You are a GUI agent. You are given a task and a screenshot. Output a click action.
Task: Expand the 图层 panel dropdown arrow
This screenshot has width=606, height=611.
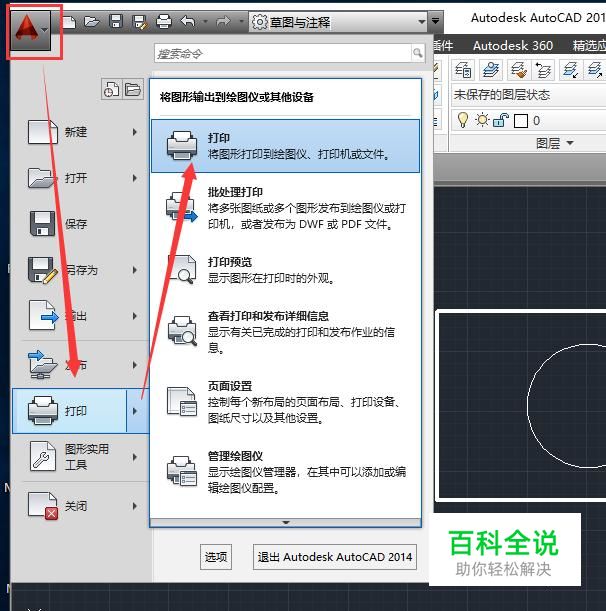(570, 143)
